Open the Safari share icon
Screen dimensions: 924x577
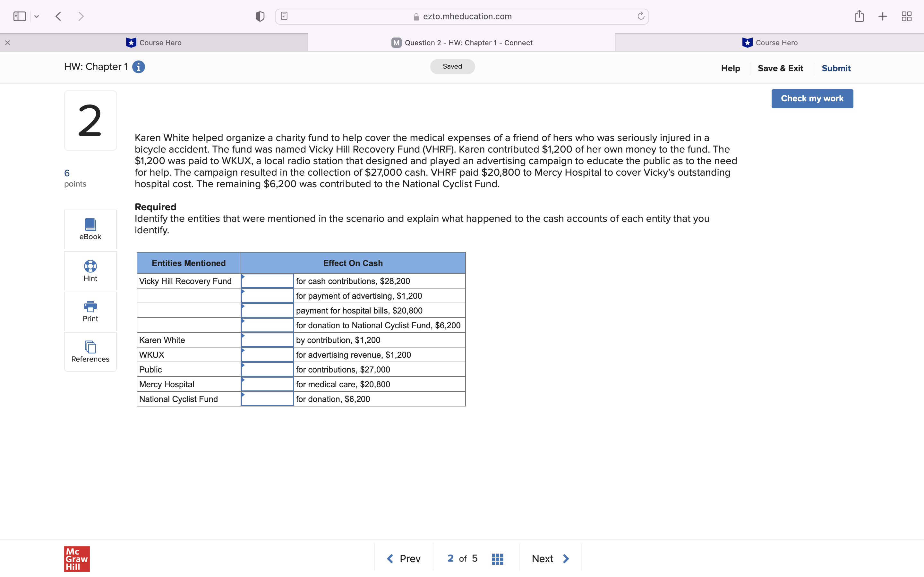[x=859, y=16]
